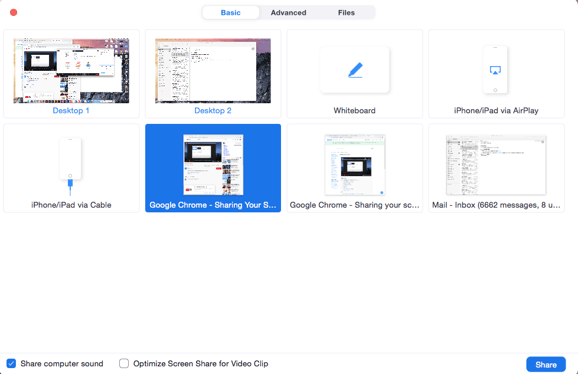Choose the highlighted Google Chrome Sharing Your S... window

(x=213, y=168)
